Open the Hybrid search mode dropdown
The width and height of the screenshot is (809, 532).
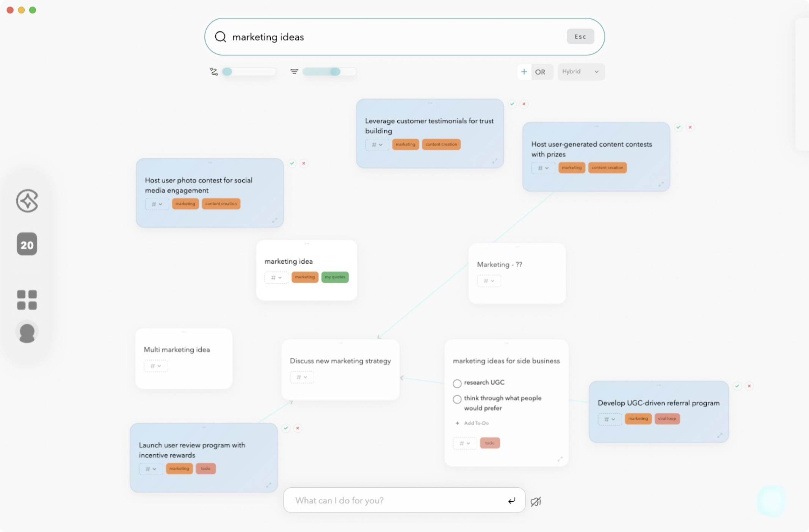pos(580,72)
